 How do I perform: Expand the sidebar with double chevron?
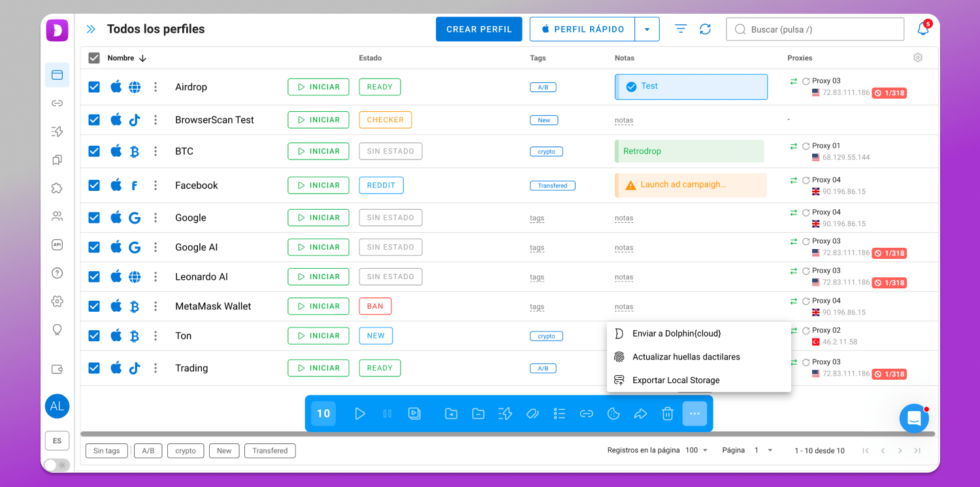pos(91,29)
